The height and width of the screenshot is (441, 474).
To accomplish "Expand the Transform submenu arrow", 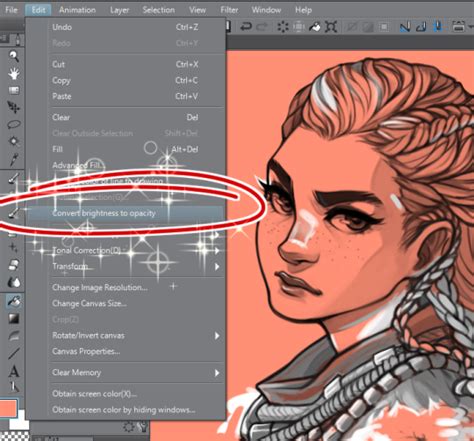I will point(217,266).
